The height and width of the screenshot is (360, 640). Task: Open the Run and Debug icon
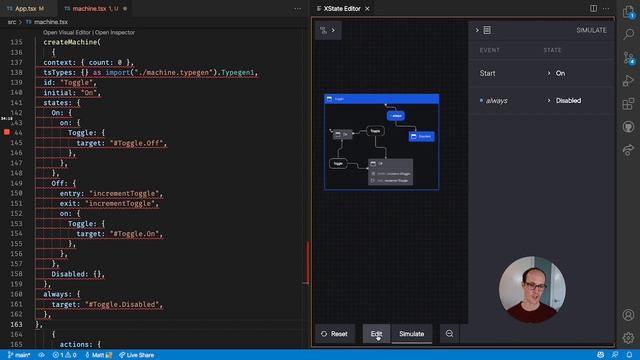[x=629, y=80]
